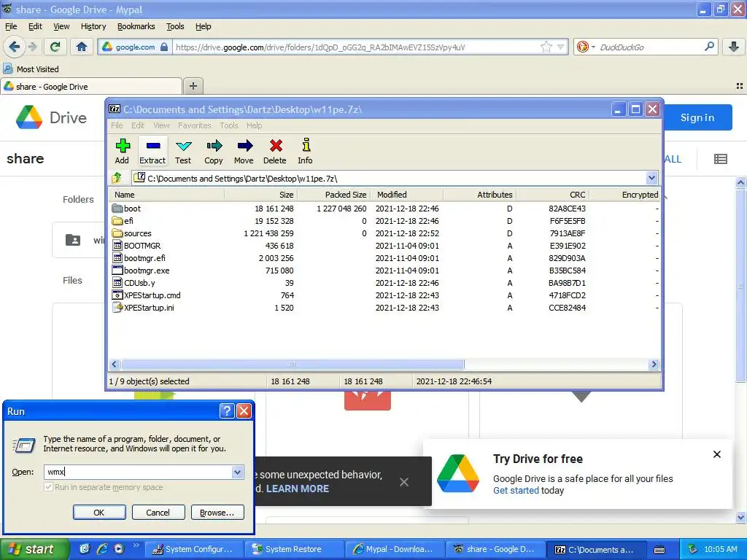Go to browser Home page
The width and height of the screenshot is (747, 560).
coord(82,47)
